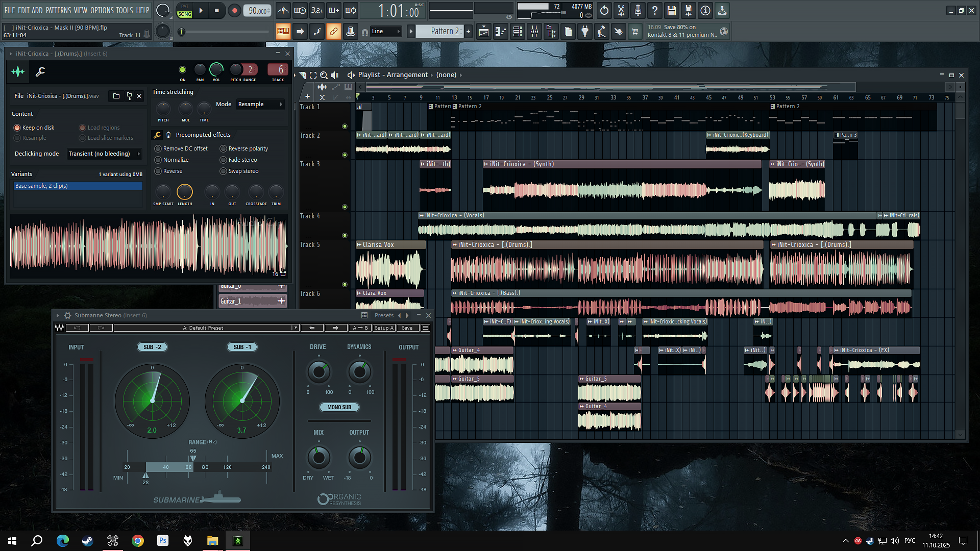Open the TOOLS menu

tap(124, 10)
